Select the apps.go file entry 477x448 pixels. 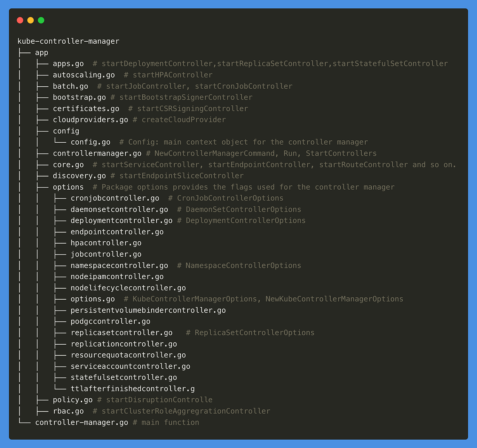pyautogui.click(x=68, y=63)
